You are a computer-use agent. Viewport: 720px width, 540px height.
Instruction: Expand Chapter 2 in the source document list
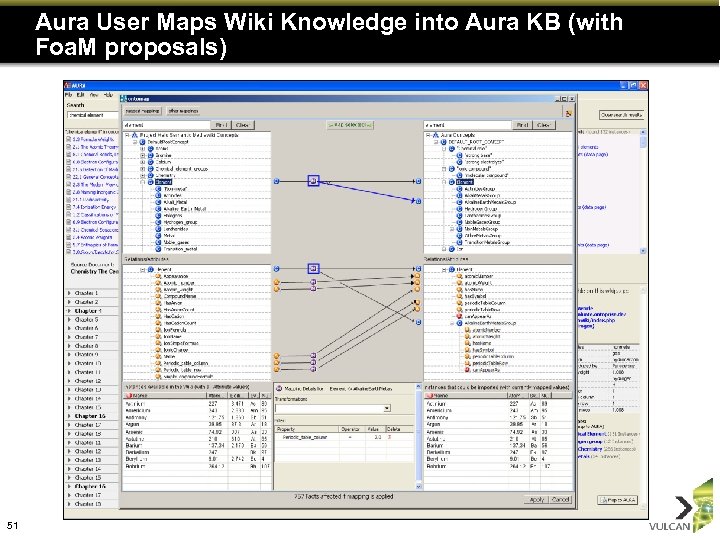[x=69, y=302]
